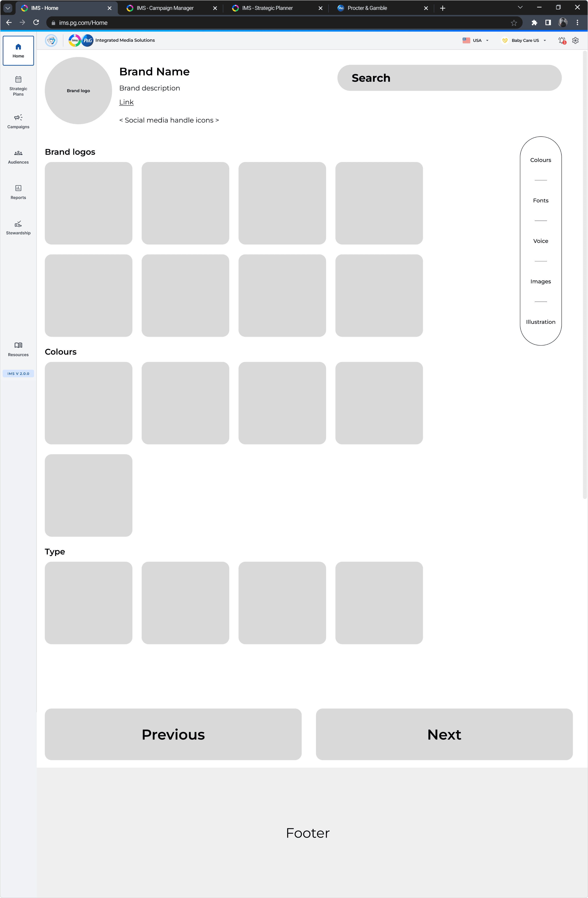Click the Previous button
588x898 pixels.
[x=173, y=734]
